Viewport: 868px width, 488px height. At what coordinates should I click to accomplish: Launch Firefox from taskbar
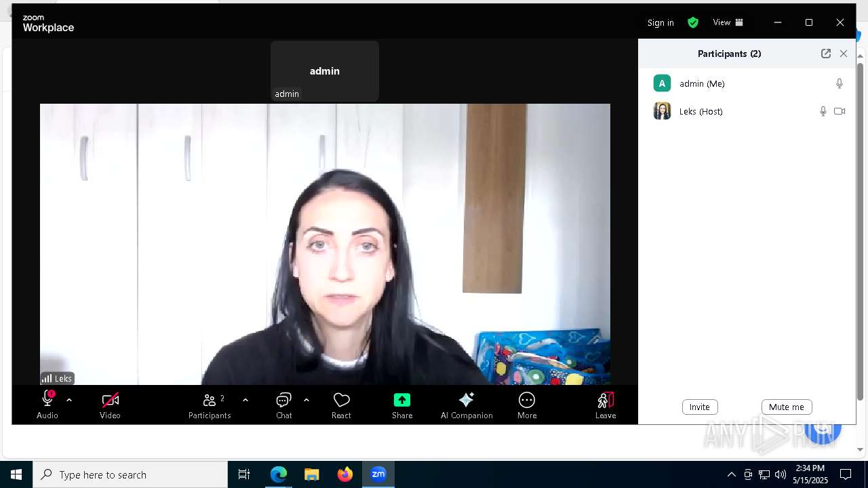(345, 474)
